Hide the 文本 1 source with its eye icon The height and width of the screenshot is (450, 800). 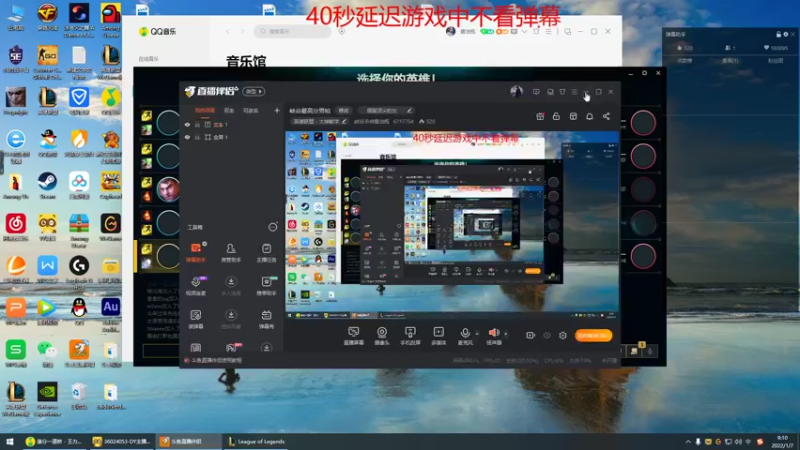point(187,124)
